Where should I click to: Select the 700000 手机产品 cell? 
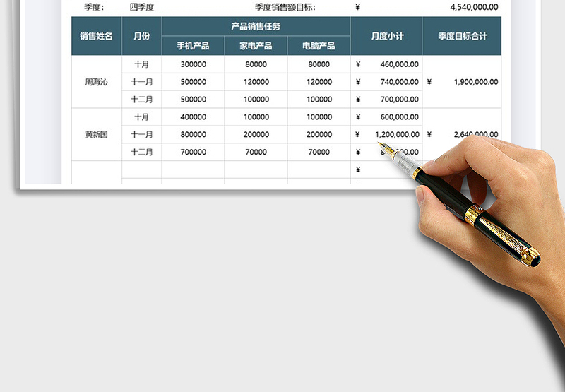[193, 152]
